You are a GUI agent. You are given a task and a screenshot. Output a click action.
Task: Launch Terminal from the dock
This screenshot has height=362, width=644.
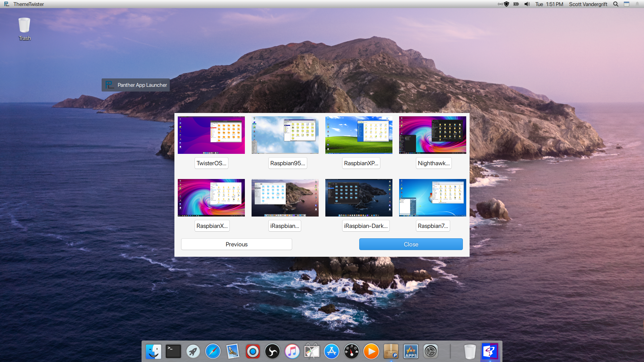[173, 352]
